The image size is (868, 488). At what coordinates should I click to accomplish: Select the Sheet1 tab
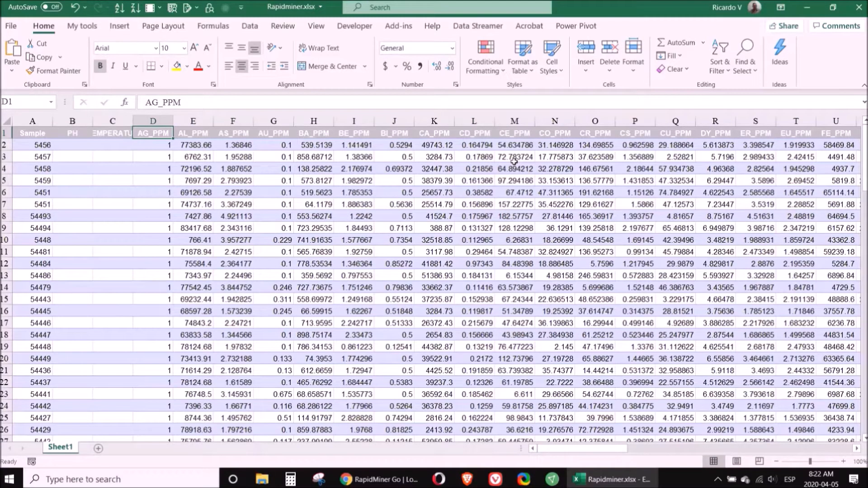[x=60, y=447]
